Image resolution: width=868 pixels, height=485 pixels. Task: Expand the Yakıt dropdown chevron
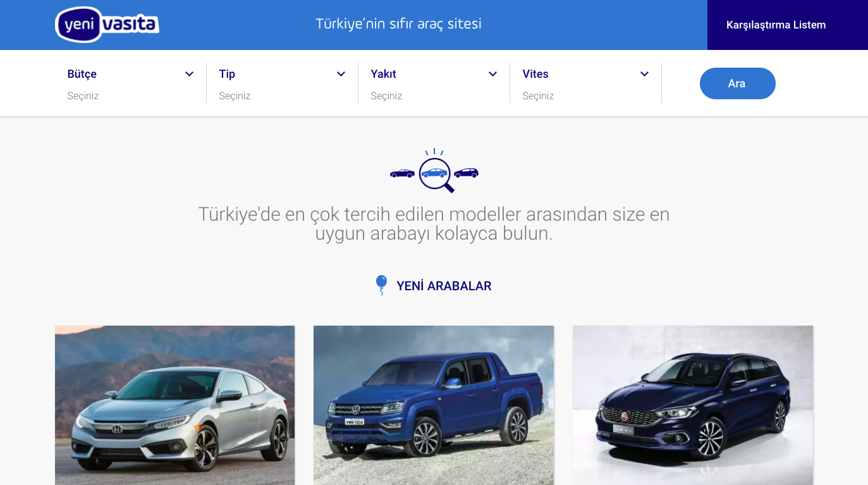492,74
